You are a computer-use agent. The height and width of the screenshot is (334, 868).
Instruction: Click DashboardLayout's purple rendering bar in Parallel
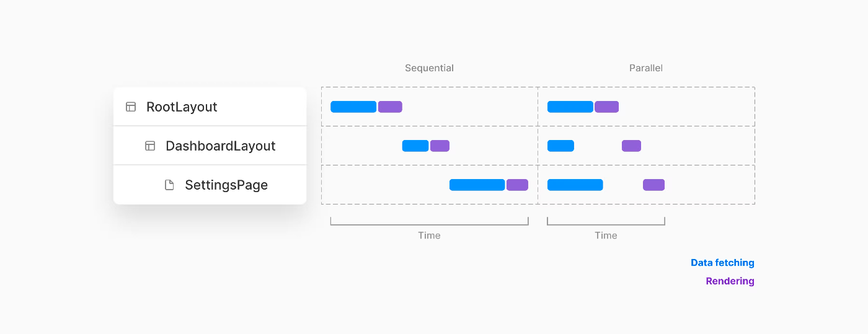click(x=631, y=146)
